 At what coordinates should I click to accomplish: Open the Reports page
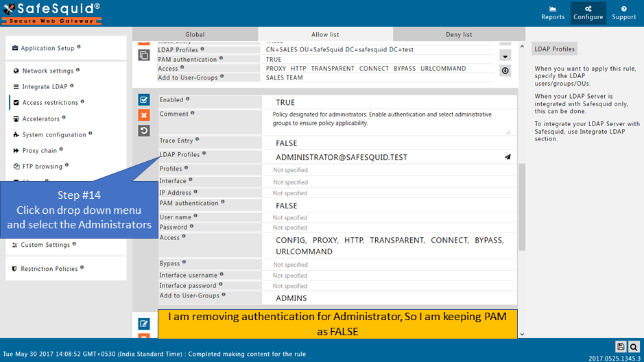[x=552, y=13]
